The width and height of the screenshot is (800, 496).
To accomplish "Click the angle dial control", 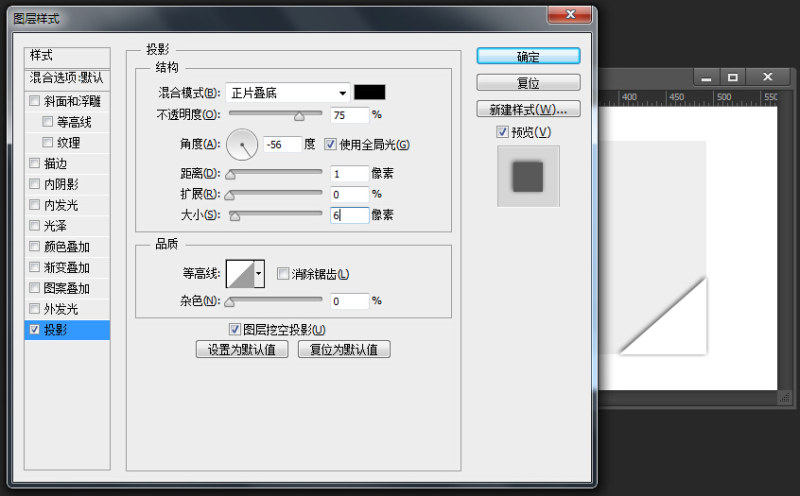I will pos(242,144).
